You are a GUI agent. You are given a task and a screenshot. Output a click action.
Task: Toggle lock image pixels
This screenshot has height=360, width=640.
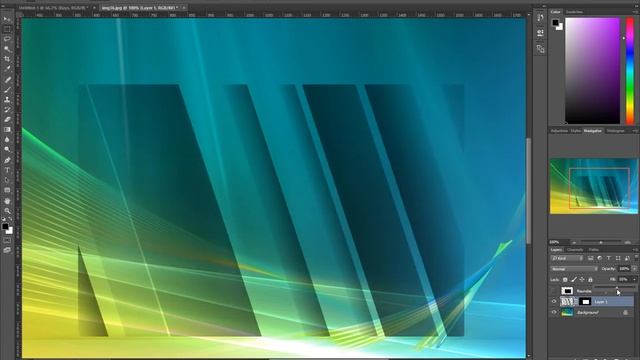(x=574, y=280)
